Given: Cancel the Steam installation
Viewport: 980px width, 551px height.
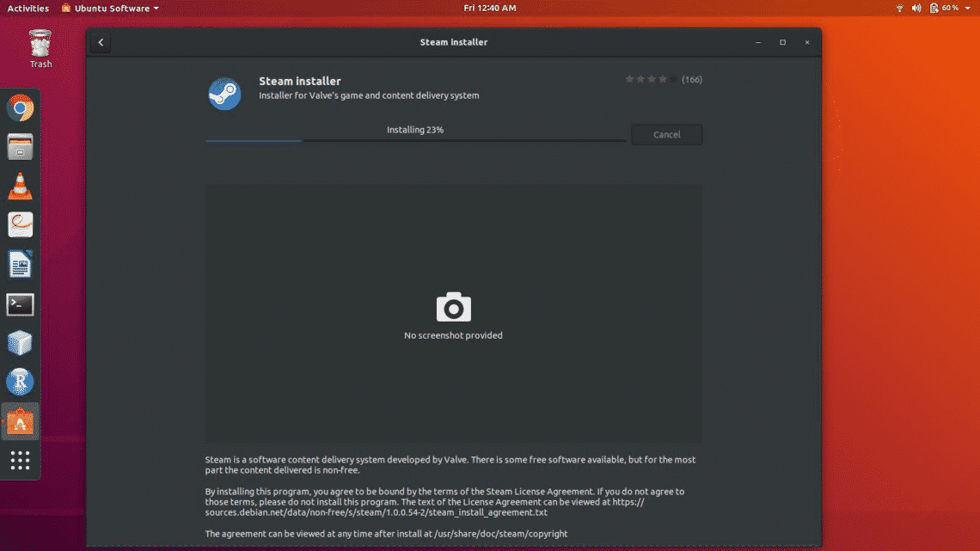Looking at the screenshot, I should click(666, 134).
